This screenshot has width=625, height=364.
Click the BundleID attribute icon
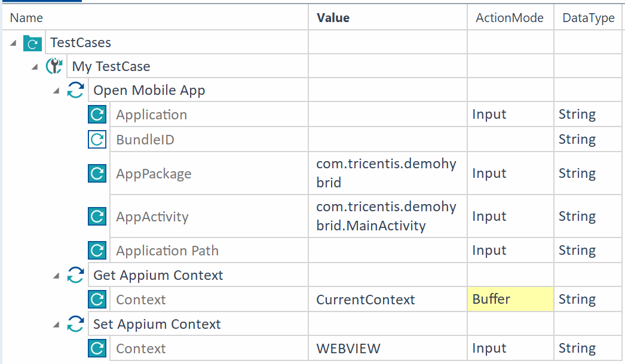tap(97, 140)
